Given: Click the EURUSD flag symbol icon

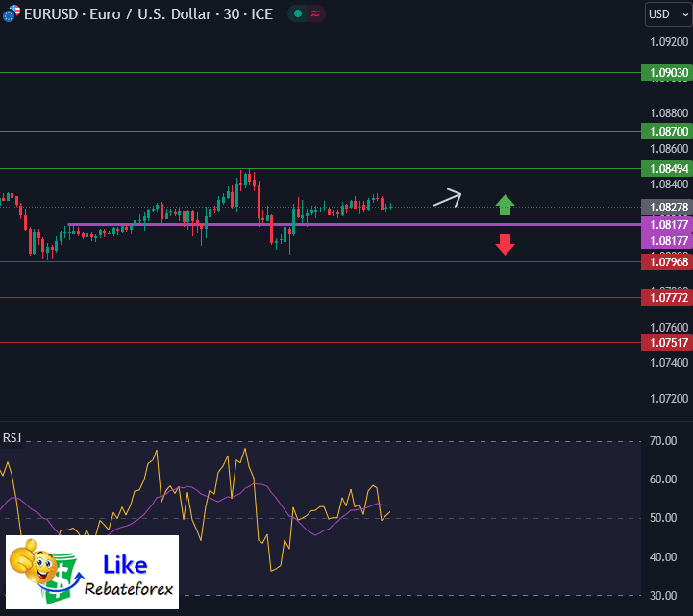Looking at the screenshot, I should [11, 13].
